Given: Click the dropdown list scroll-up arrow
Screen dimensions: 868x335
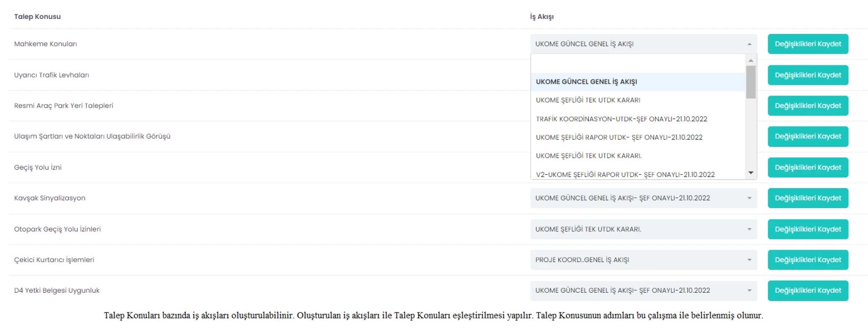Looking at the screenshot, I should [751, 61].
